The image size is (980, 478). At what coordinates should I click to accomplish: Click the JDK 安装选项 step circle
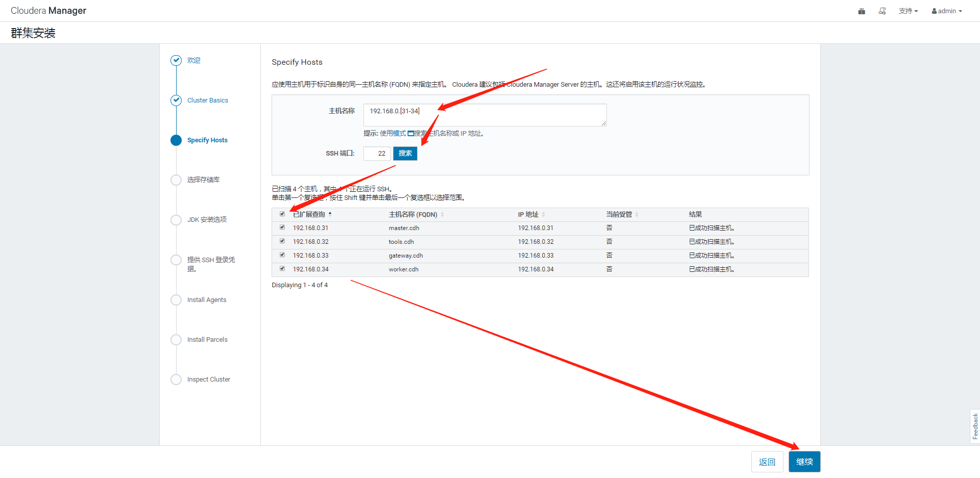point(176,220)
